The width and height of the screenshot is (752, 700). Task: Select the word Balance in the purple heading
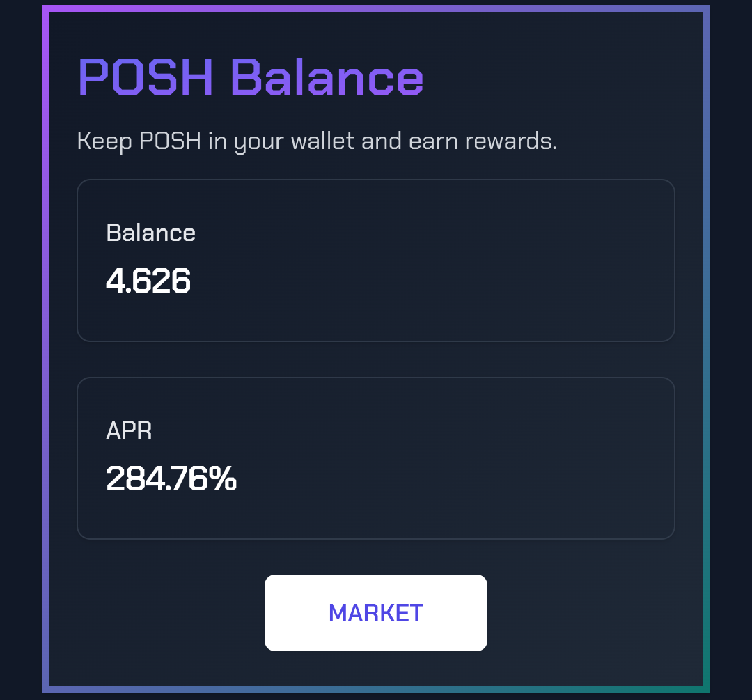click(327, 77)
